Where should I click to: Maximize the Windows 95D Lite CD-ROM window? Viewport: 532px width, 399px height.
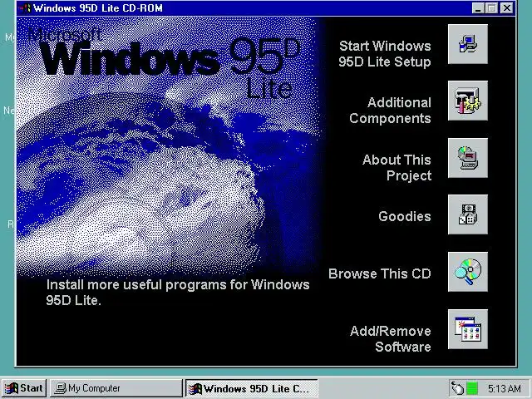pos(491,8)
